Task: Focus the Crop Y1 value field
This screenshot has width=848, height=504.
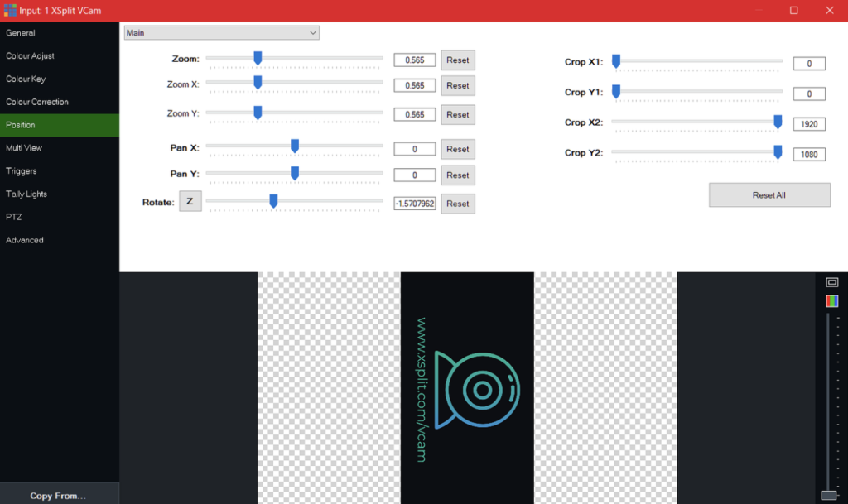Action: pos(809,94)
